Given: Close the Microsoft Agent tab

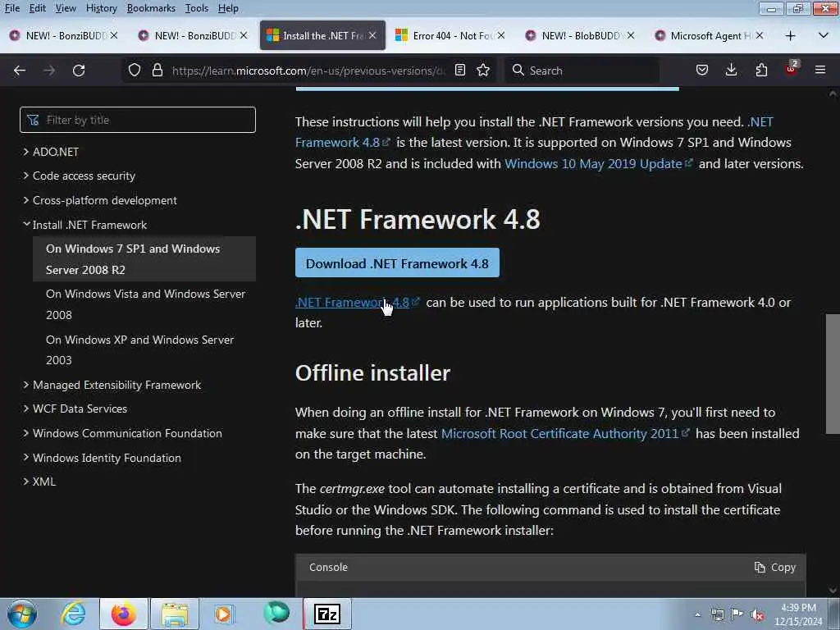Looking at the screenshot, I should [759, 35].
